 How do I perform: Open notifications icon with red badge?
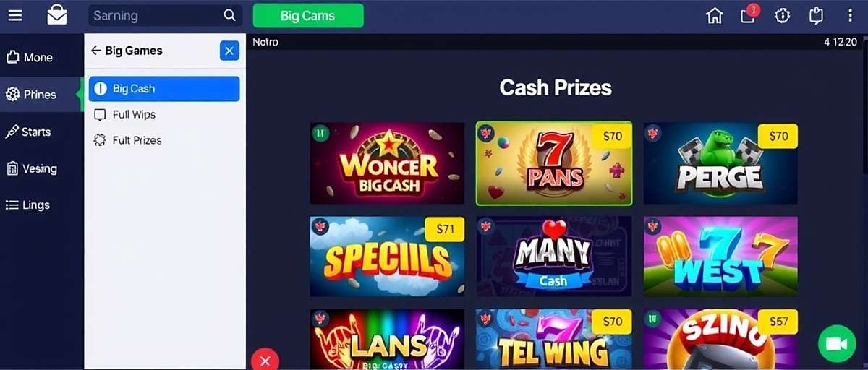(x=749, y=14)
